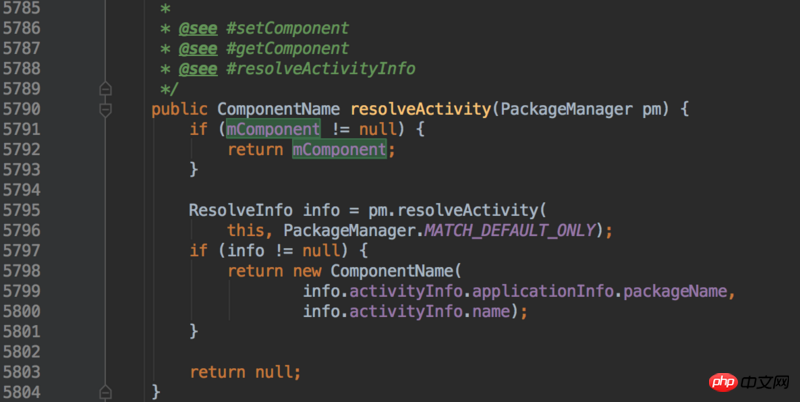Go to the @see #resolveActivityInfo reference

point(311,68)
